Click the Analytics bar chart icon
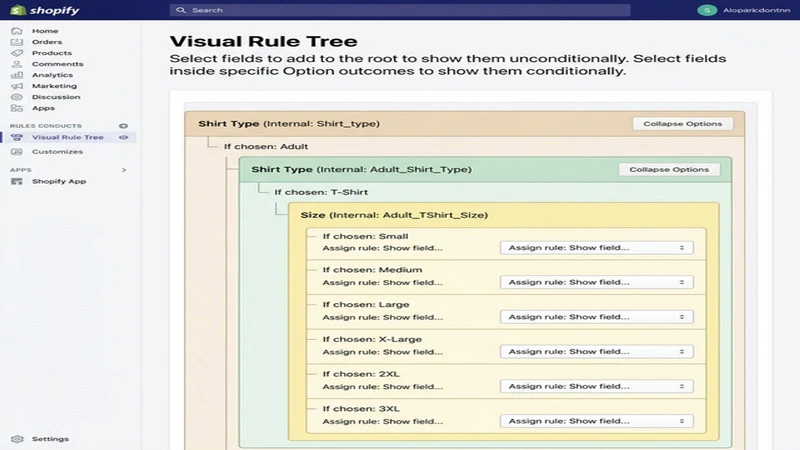Screen dimensions: 800x450 17,75
